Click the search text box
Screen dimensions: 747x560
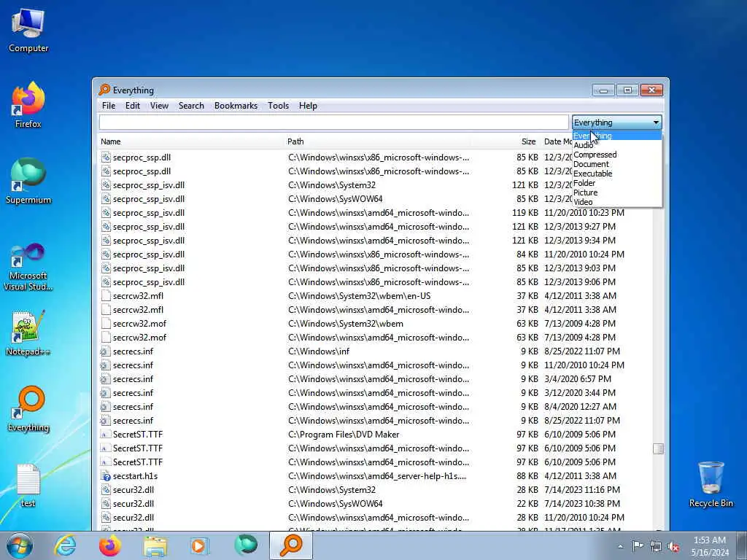pyautogui.click(x=333, y=122)
